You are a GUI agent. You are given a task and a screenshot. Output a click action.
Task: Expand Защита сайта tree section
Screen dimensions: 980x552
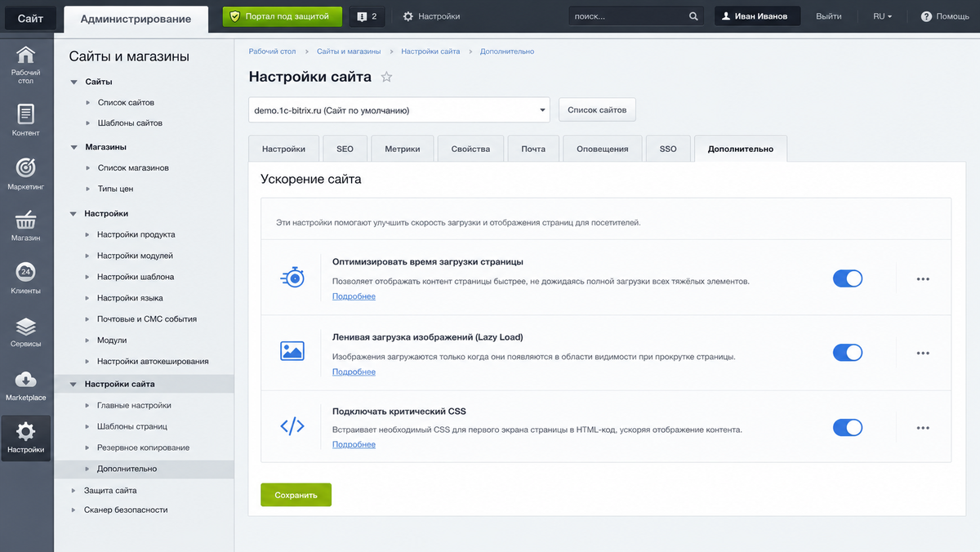pyautogui.click(x=110, y=491)
